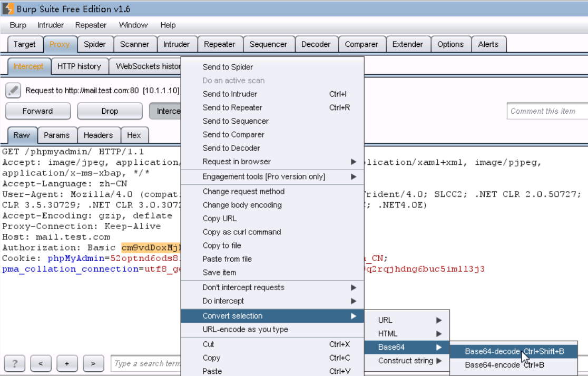Choose Base64-encode option

(513, 365)
